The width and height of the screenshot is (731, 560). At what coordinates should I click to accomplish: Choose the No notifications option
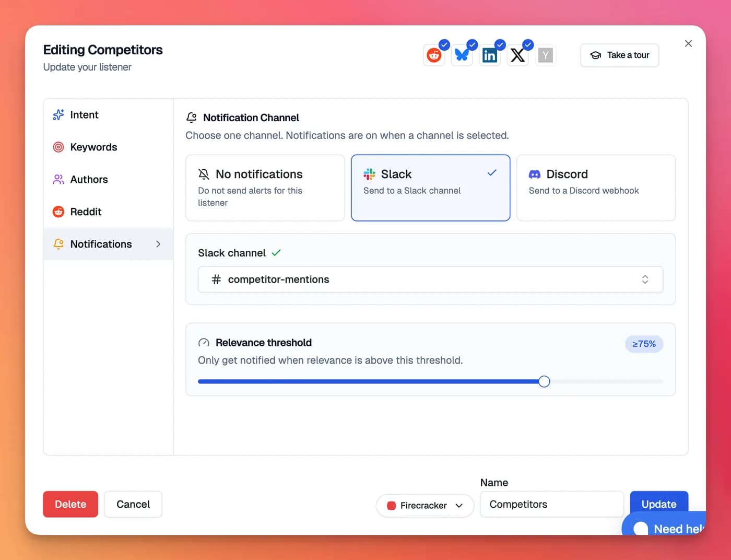coord(265,188)
